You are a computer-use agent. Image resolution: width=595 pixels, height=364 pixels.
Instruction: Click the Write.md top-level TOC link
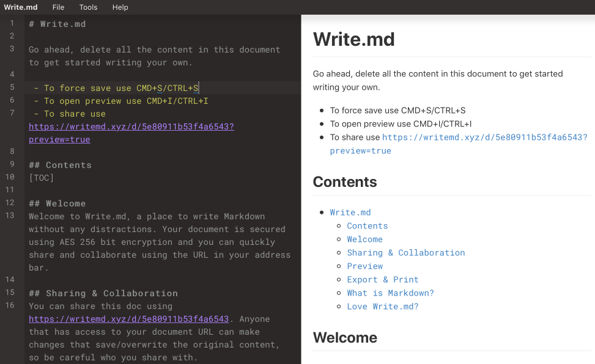[x=350, y=213]
